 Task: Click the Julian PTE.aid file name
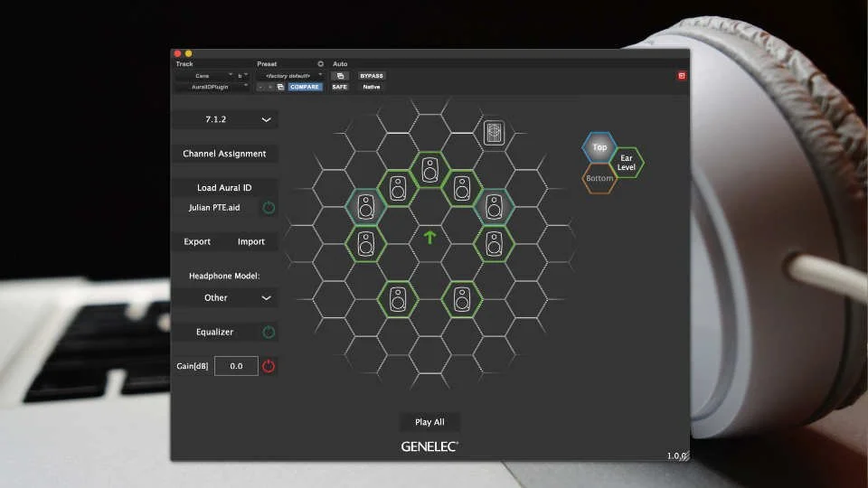click(214, 208)
